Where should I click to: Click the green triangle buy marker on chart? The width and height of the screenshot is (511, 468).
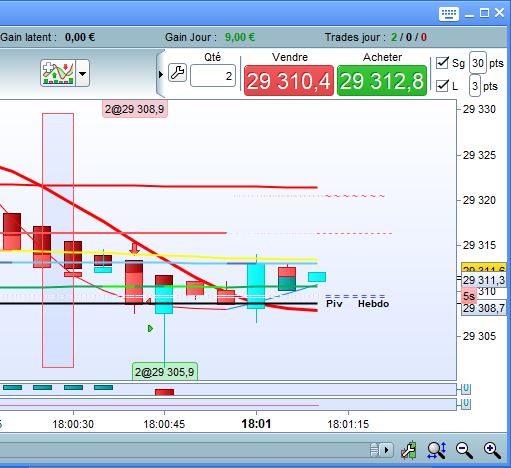150,329
